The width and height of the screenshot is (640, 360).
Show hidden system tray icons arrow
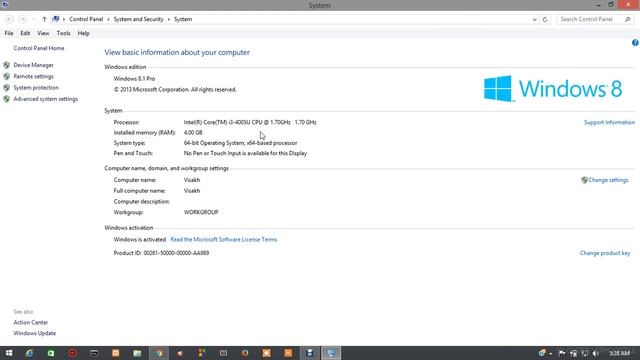tap(551, 353)
